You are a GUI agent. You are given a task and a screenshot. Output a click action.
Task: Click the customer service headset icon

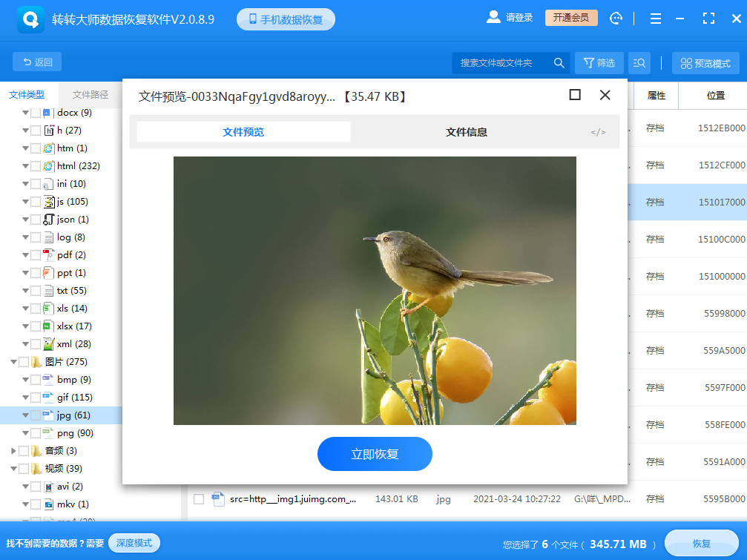click(x=616, y=19)
